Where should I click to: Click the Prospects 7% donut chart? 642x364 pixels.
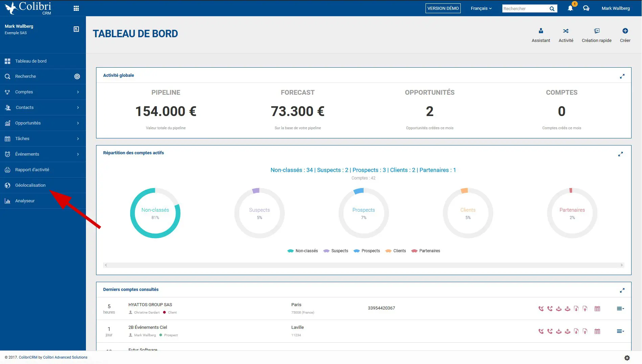[x=364, y=213]
